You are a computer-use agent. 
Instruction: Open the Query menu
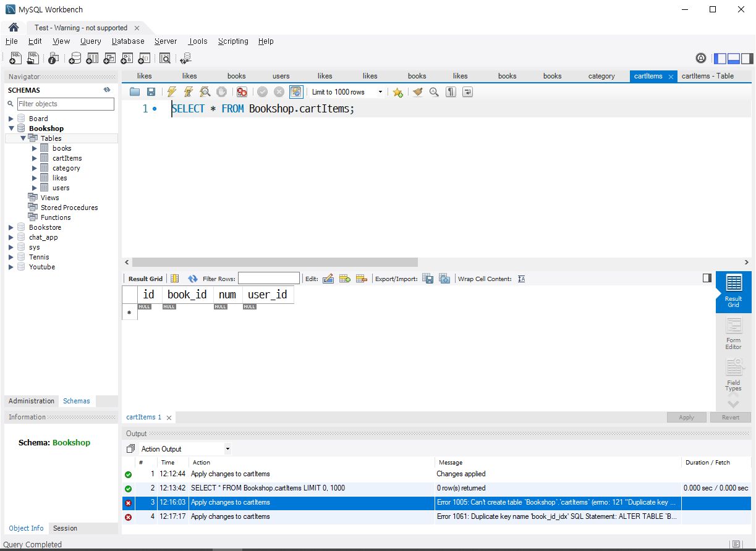(x=90, y=41)
